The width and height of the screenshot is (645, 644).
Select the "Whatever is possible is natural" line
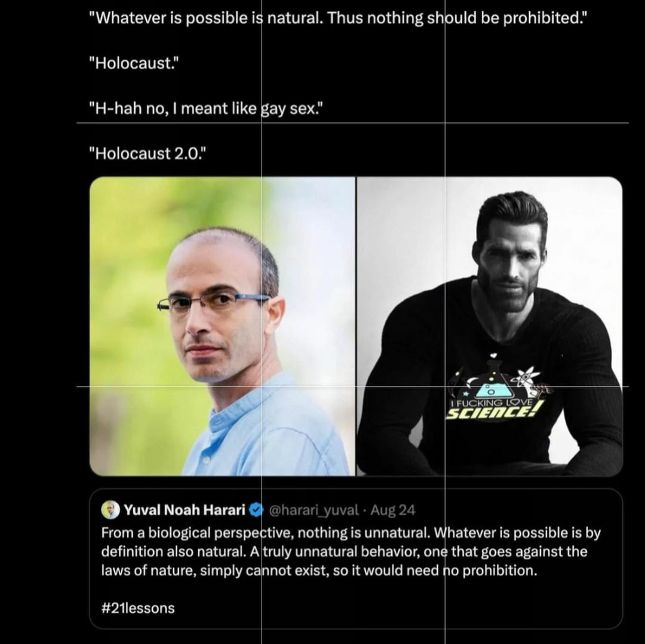(338, 18)
